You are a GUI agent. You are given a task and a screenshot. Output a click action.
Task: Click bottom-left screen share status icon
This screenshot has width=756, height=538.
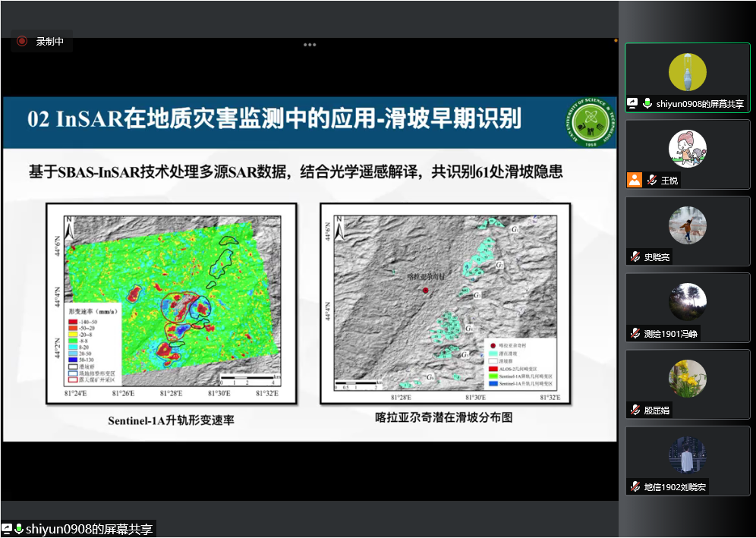7,529
